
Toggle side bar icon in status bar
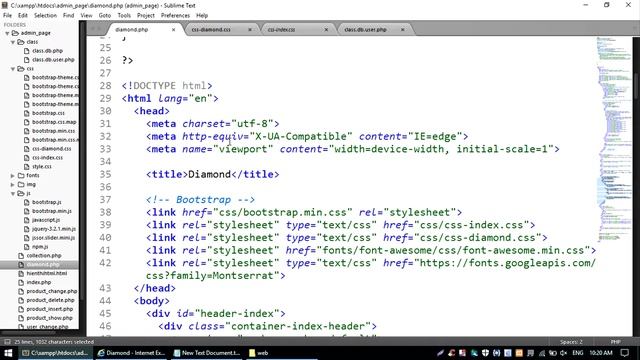point(7,342)
